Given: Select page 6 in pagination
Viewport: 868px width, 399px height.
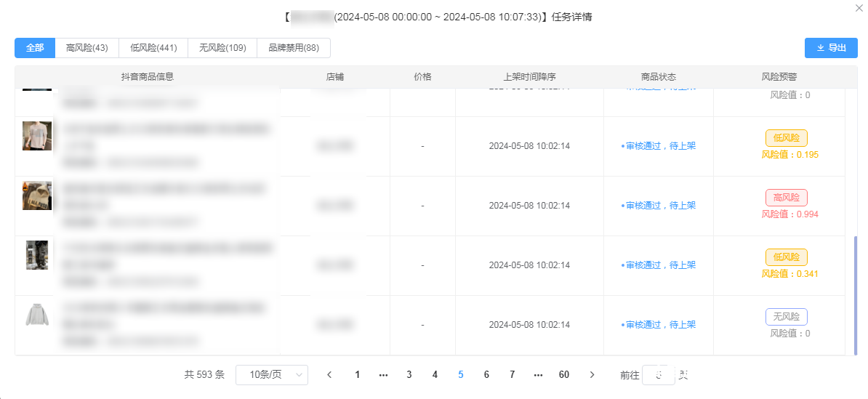Looking at the screenshot, I should pyautogui.click(x=486, y=375).
